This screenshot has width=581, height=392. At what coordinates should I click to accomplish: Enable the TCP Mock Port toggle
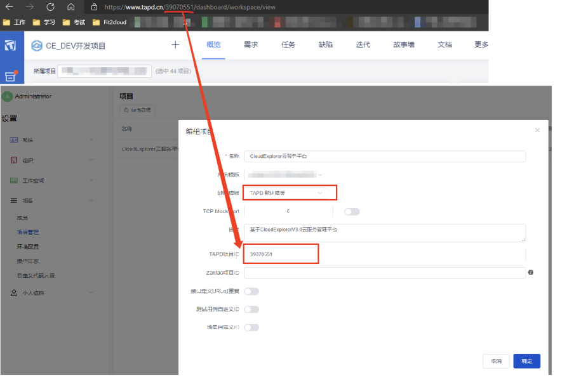pos(352,211)
